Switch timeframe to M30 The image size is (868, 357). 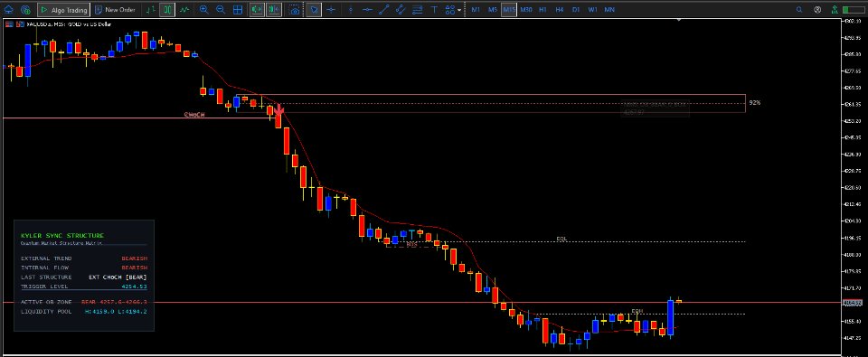coord(526,10)
